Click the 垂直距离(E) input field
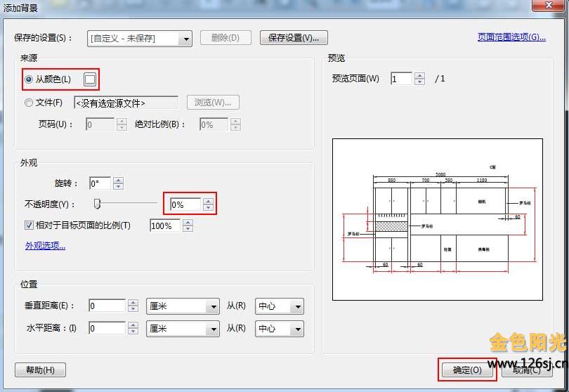Viewport: 569px width, 392px height. click(x=107, y=306)
